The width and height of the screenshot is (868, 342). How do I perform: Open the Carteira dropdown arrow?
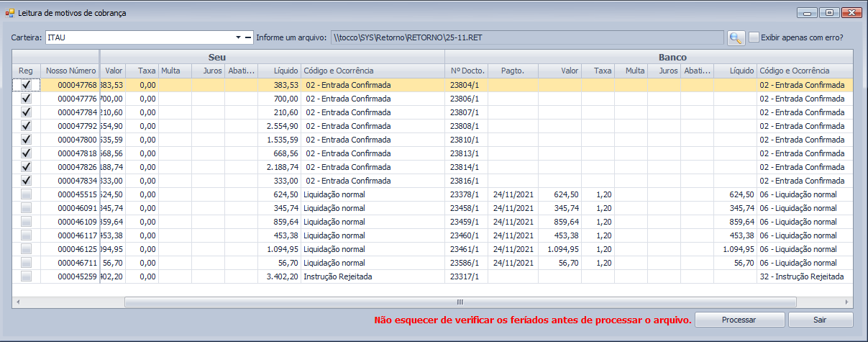(238, 37)
